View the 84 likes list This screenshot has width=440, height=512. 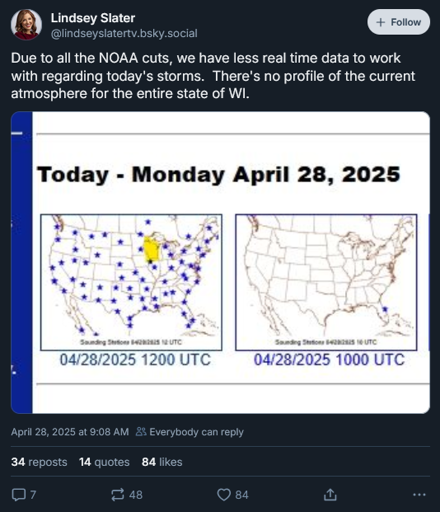(x=162, y=462)
